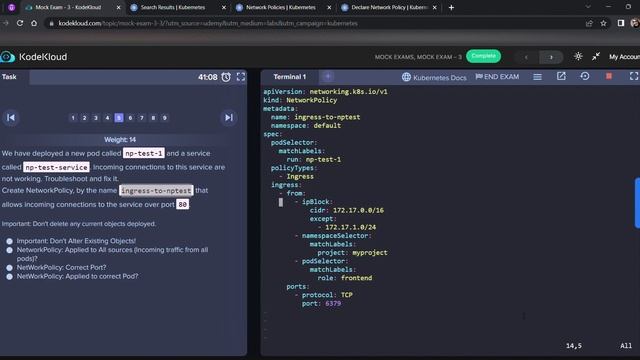
Task: Expand the Task panel to fullscreen
Action: (241, 77)
